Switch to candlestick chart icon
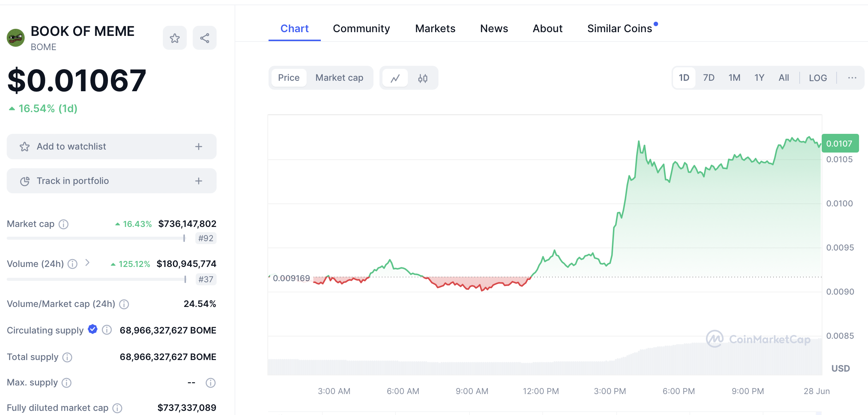868x415 pixels. click(422, 78)
